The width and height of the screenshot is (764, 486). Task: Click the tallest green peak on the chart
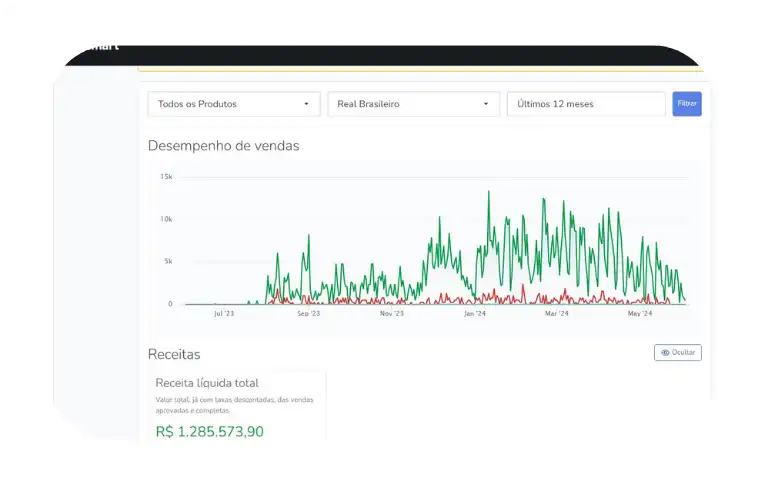point(489,193)
